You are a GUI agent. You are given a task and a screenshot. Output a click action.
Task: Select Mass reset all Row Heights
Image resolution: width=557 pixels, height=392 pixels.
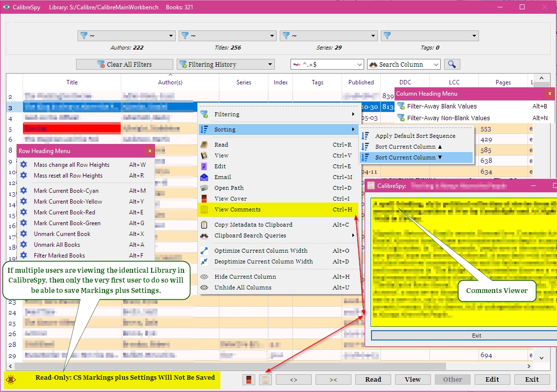coord(85,176)
